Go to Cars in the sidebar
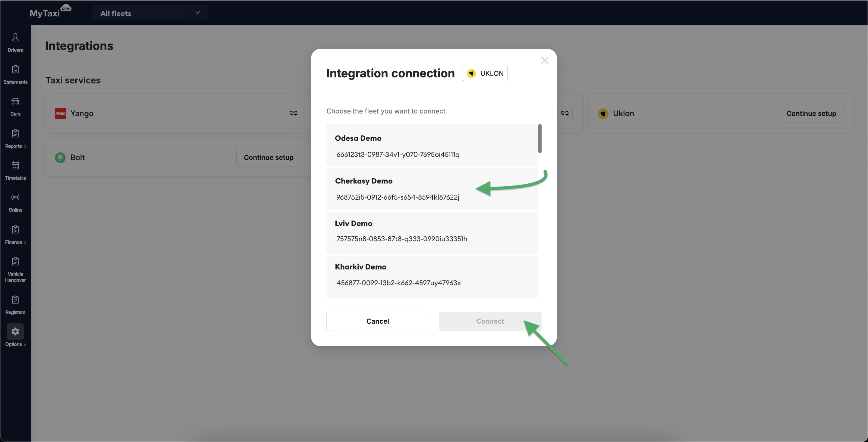 15,106
